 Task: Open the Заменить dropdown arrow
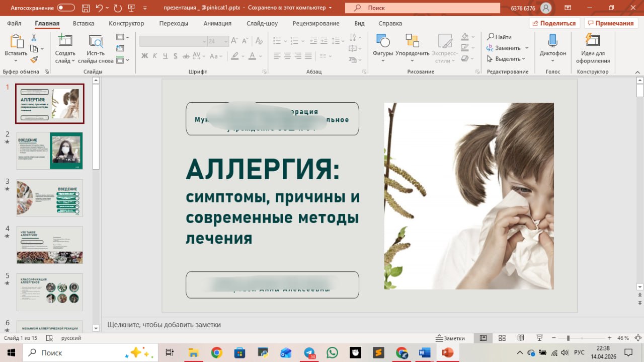[527, 48]
